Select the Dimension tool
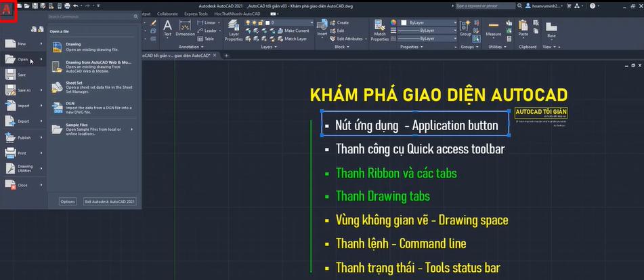This screenshot has width=644, height=280. (x=186, y=28)
